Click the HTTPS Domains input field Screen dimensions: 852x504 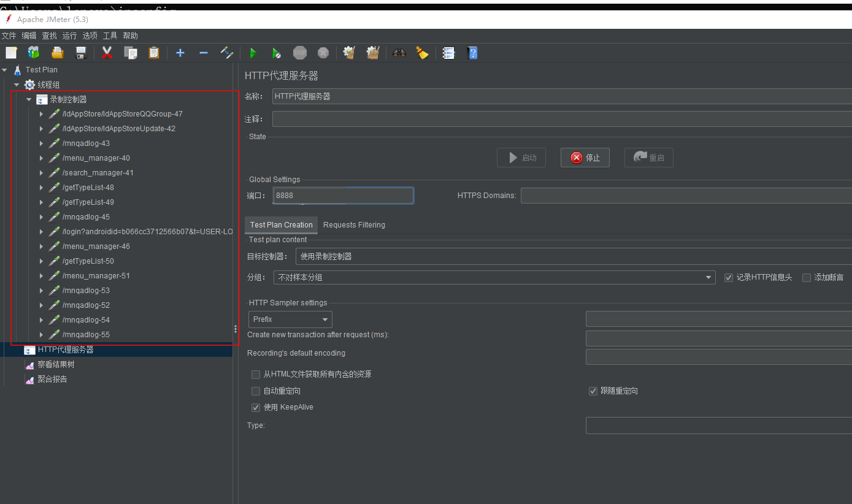pos(686,196)
